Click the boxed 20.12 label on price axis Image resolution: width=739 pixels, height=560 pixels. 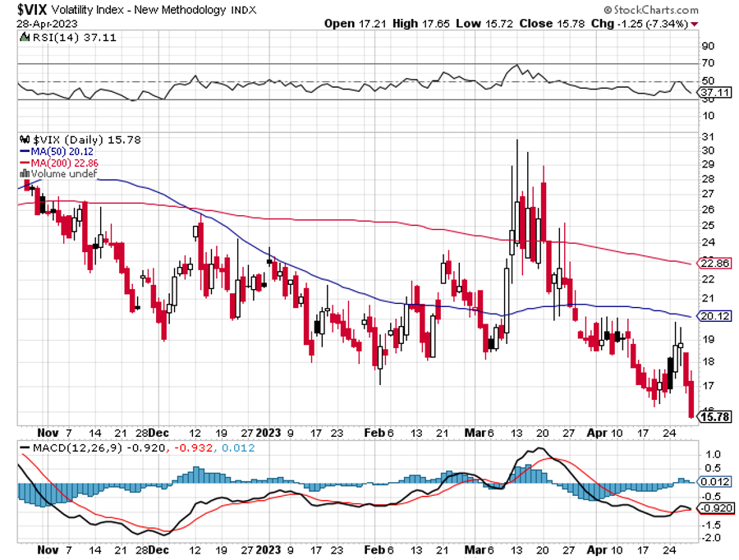[x=715, y=316]
